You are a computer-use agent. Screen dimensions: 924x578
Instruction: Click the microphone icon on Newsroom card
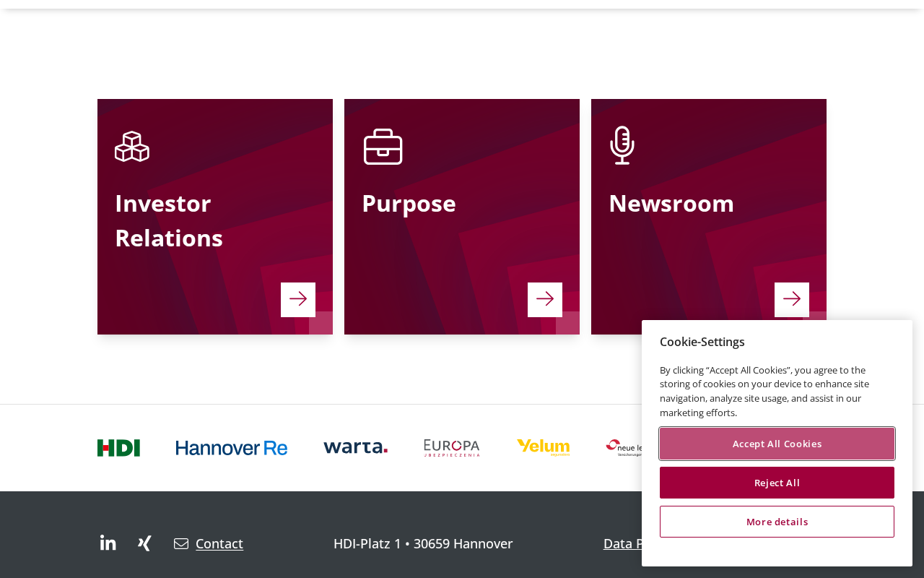click(x=622, y=145)
